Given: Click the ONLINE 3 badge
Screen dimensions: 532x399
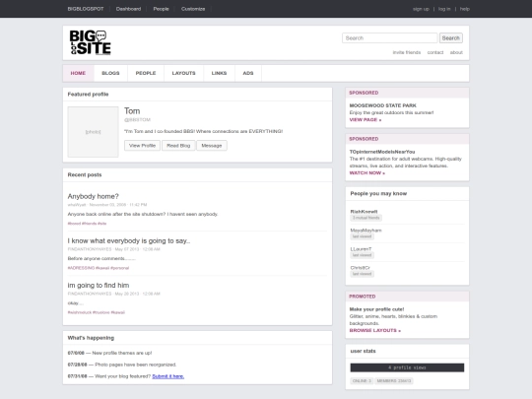Looking at the screenshot, I should point(362,381).
